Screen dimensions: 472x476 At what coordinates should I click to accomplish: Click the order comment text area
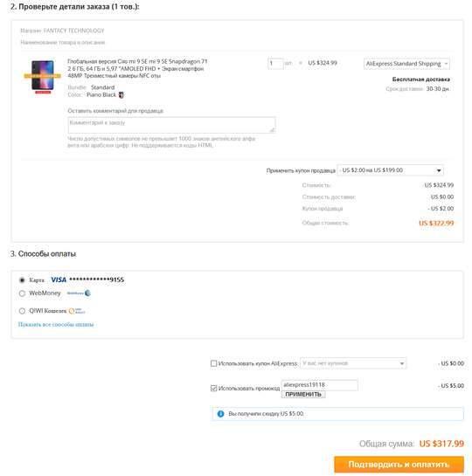coord(171,125)
